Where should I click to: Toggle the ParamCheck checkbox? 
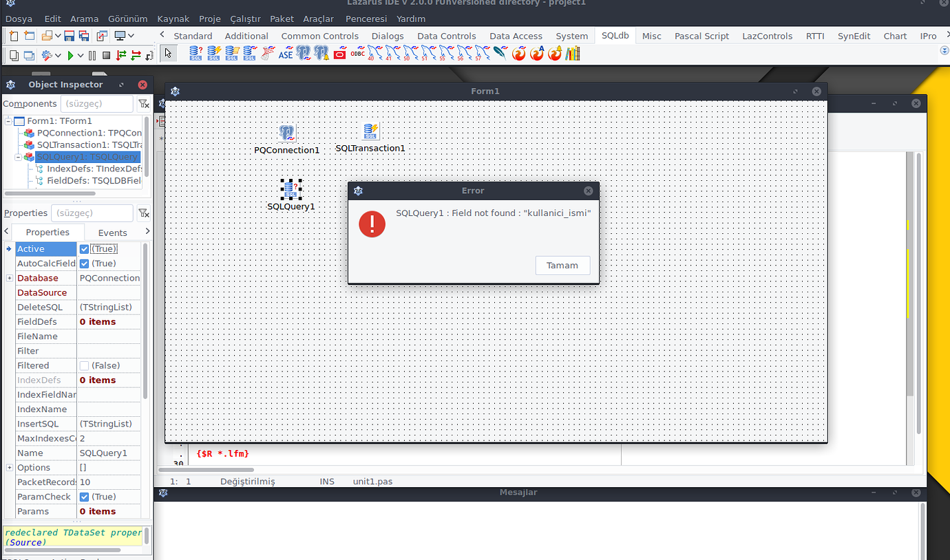pos(84,497)
